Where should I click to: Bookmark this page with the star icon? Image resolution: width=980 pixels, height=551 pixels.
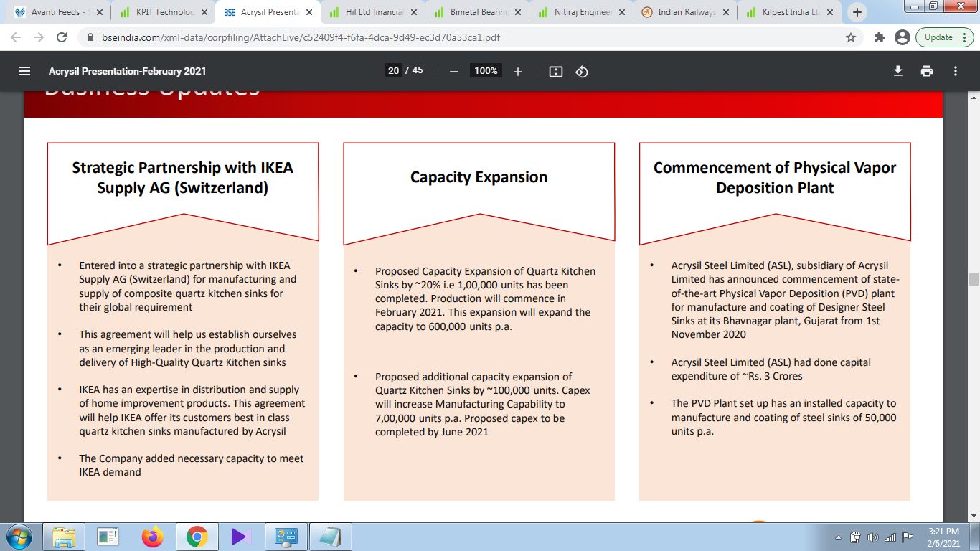[x=851, y=37]
